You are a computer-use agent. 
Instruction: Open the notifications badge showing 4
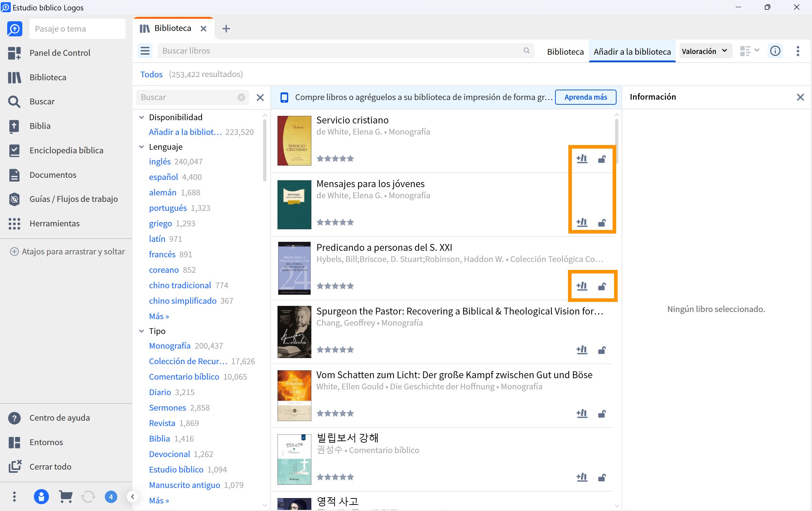[111, 497]
